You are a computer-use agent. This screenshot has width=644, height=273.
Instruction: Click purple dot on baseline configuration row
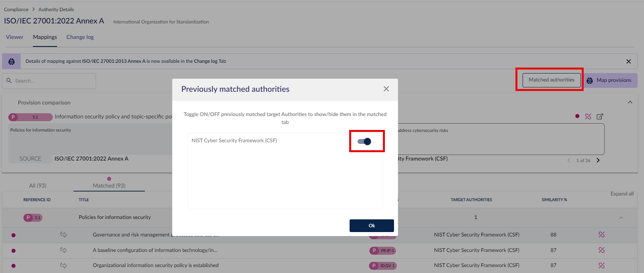coord(13,251)
